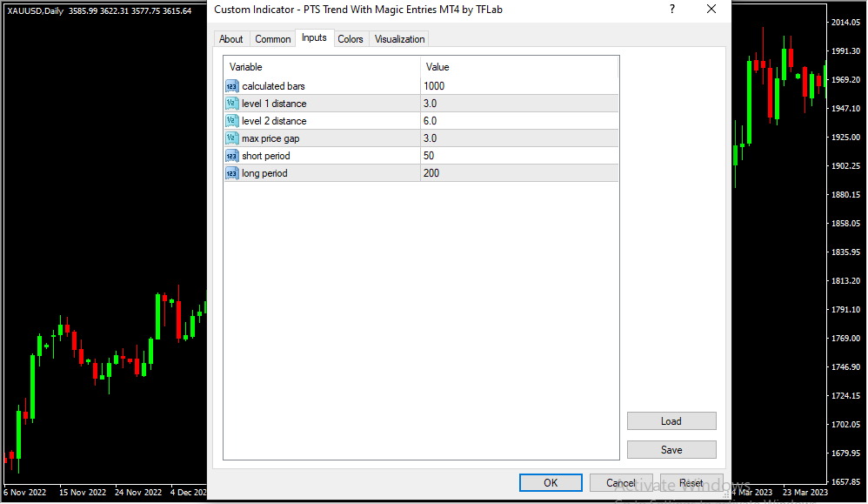Confirm settings with the OK button
868x504 pixels.
pos(551,483)
